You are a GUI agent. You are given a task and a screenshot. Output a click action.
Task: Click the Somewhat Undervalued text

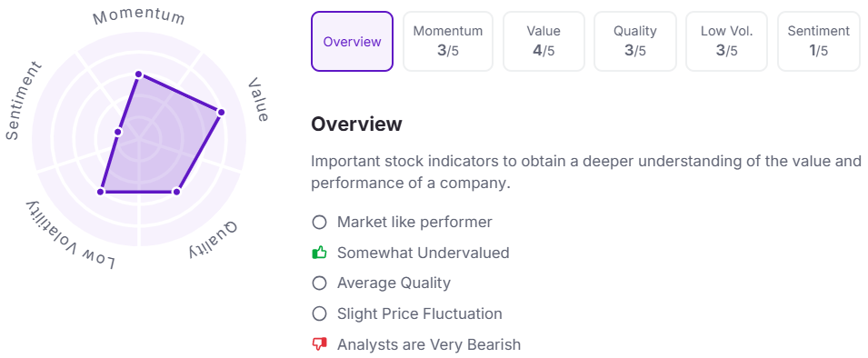[x=423, y=253]
